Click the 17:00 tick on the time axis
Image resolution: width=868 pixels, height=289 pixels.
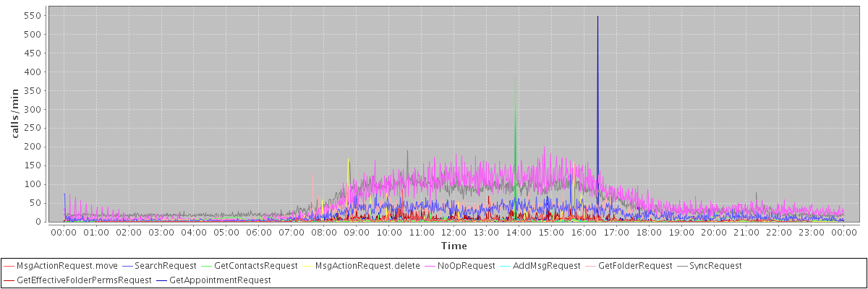[x=616, y=233]
